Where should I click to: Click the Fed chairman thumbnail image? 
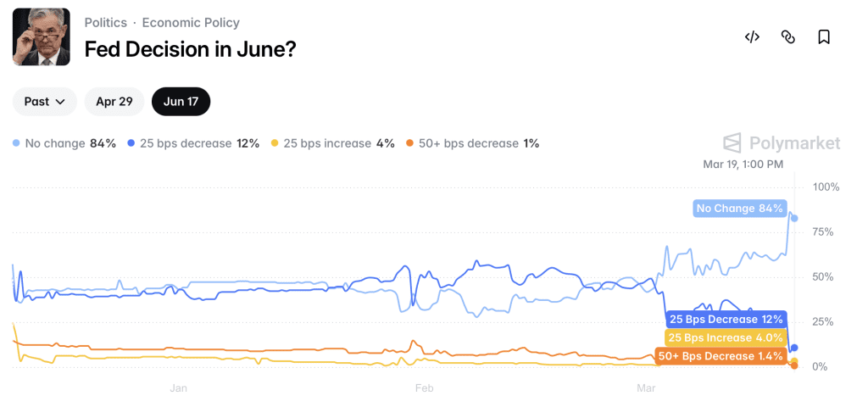42,37
